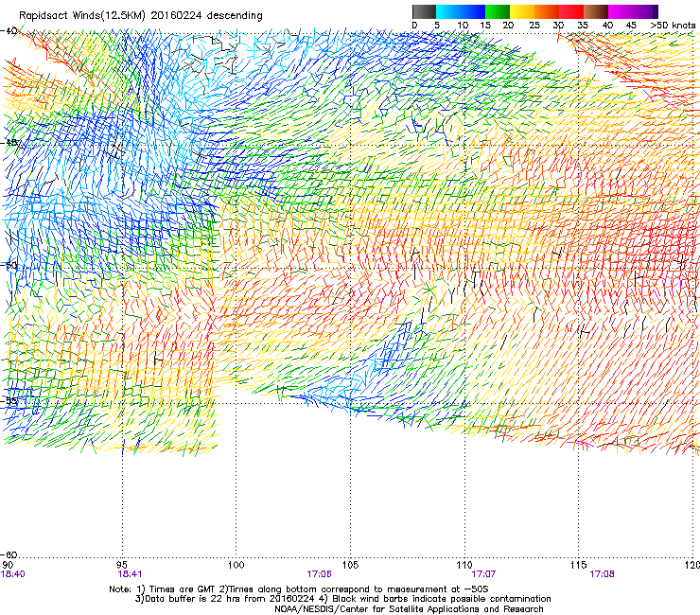Select the gray 0-5 knots legend segment
The width and height of the screenshot is (700, 615).
424,11
